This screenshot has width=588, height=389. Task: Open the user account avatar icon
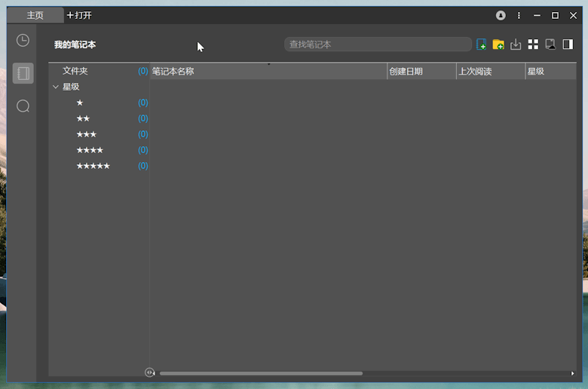coord(501,15)
